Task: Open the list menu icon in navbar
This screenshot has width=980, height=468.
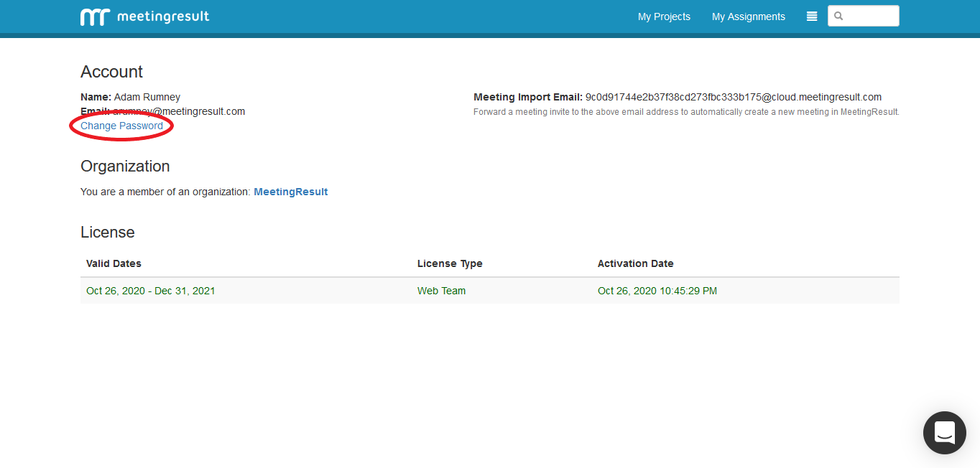Action: (x=812, y=17)
